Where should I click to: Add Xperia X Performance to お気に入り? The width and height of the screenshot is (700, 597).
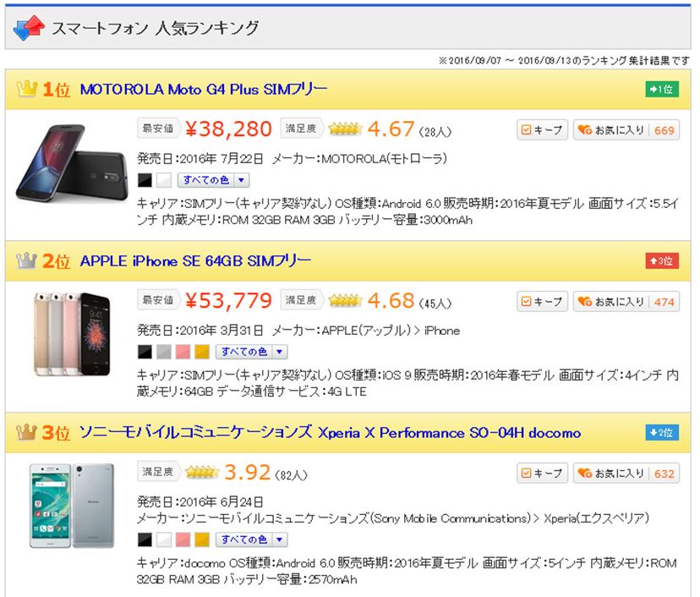tap(626, 473)
